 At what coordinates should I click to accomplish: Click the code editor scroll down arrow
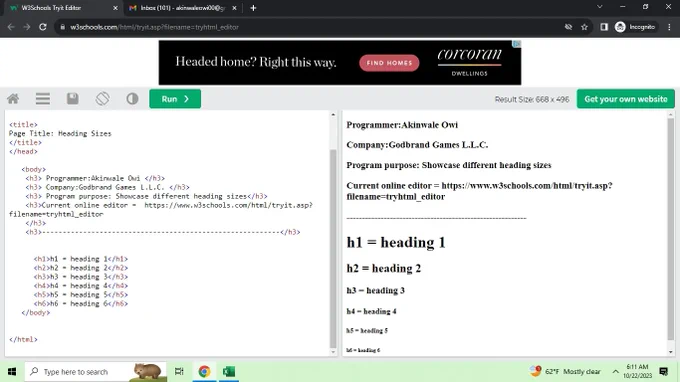pyautogui.click(x=333, y=352)
